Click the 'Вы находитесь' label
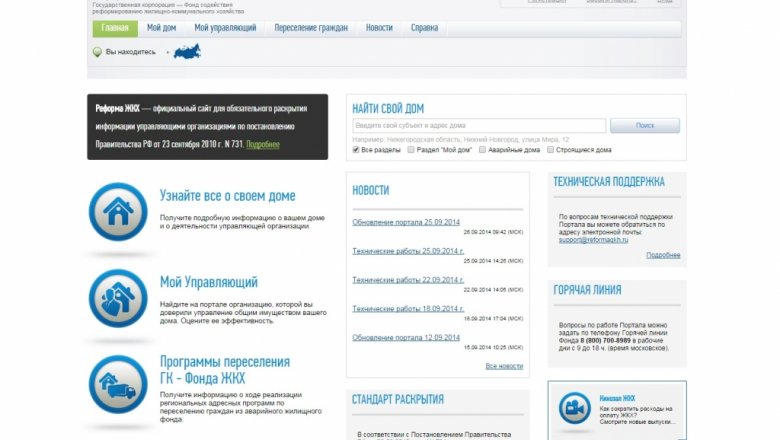This screenshot has width=780, height=440. (130, 52)
